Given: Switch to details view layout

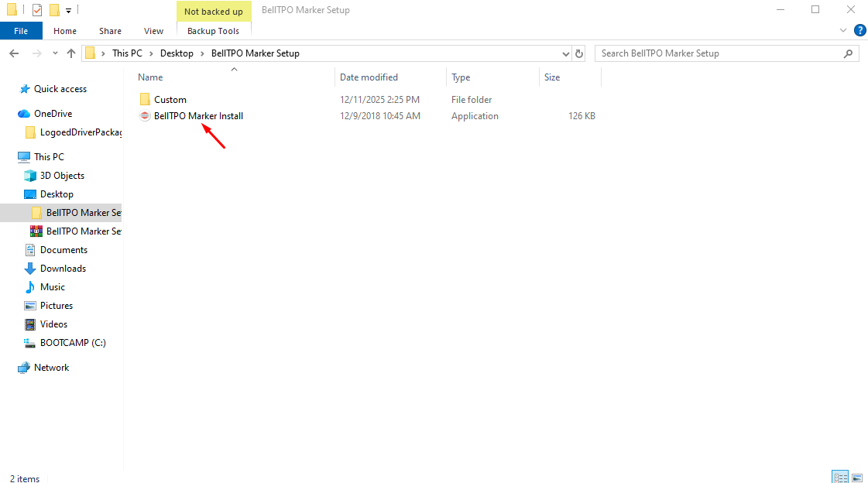Looking at the screenshot, I should pyautogui.click(x=840, y=477).
